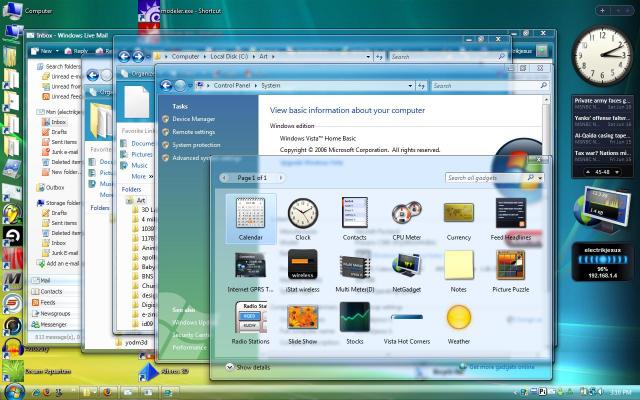Screen dimensions: 640x400
Task: Select the Currency gadget
Action: coord(458,219)
